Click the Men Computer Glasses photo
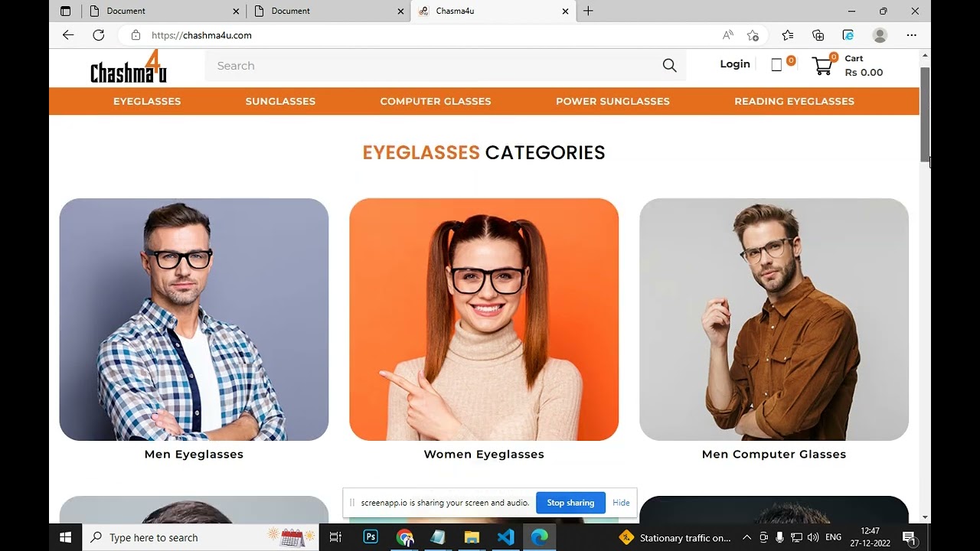The width and height of the screenshot is (980, 551). [x=774, y=319]
